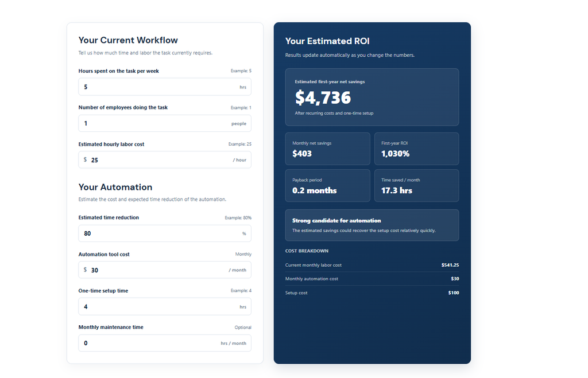Click the $30 monthly automation cost value

[455, 279]
